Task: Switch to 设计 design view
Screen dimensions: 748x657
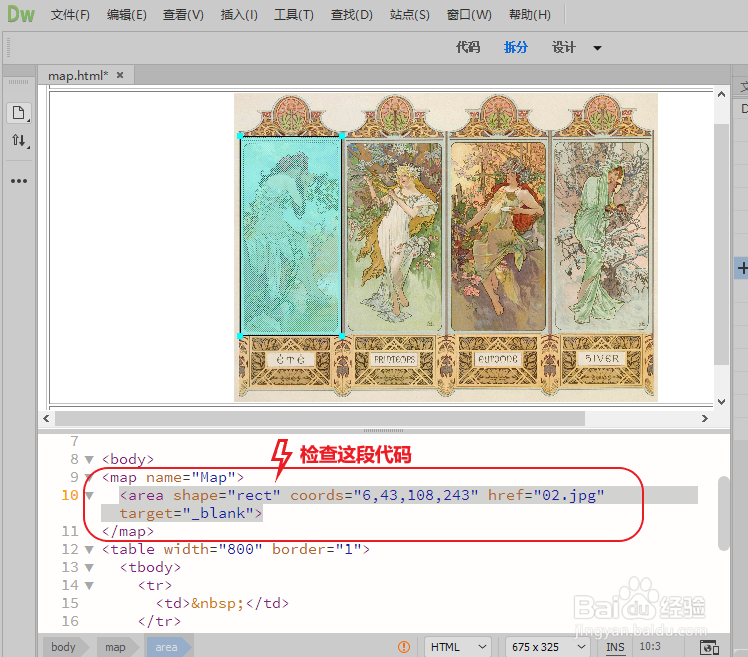Action: pos(564,47)
